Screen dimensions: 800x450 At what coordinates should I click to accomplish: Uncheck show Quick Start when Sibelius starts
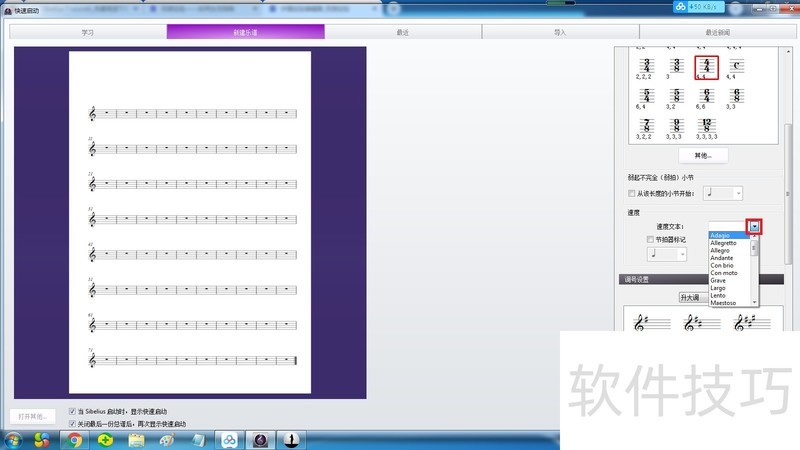(x=72, y=411)
